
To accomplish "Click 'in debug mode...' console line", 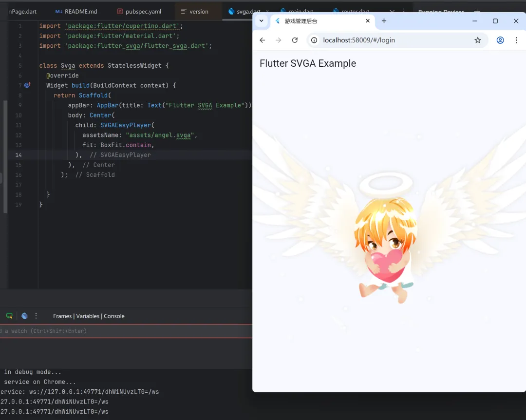I will coord(33,372).
